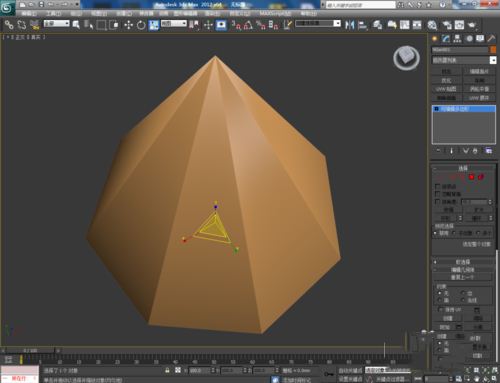Enable the Ignore Backfacing checkbox
This screenshot has height=383, width=500.
[438, 194]
